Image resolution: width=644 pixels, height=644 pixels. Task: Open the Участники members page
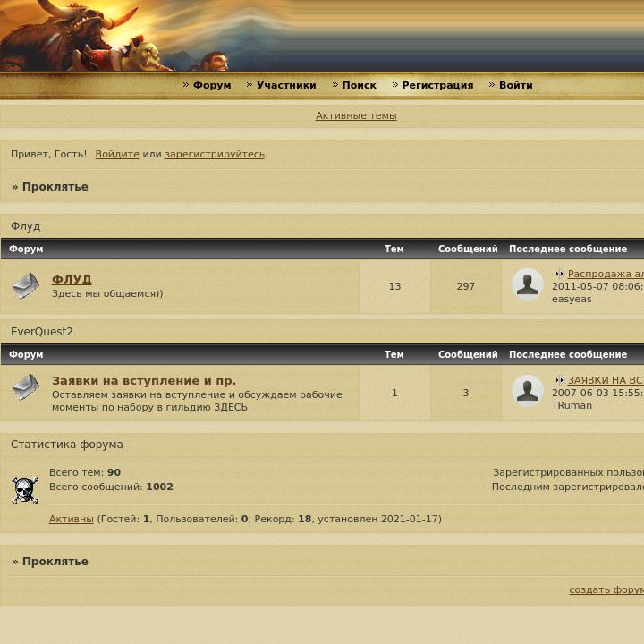286,85
